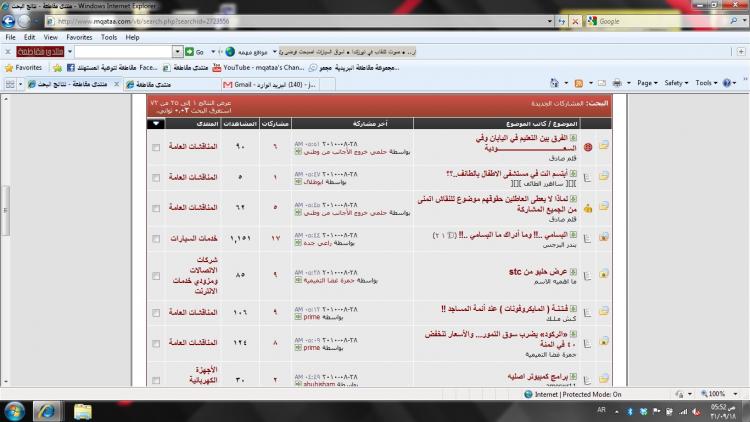
Task: Select checkbox in car services thread row
Action: click(x=155, y=239)
